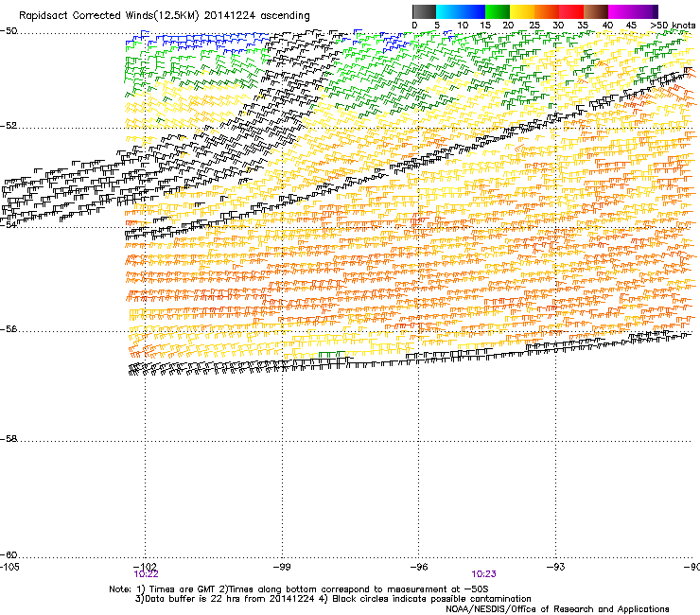700x615 pixels.
Task: Click the longitude label '-96'
Action: click(x=419, y=567)
